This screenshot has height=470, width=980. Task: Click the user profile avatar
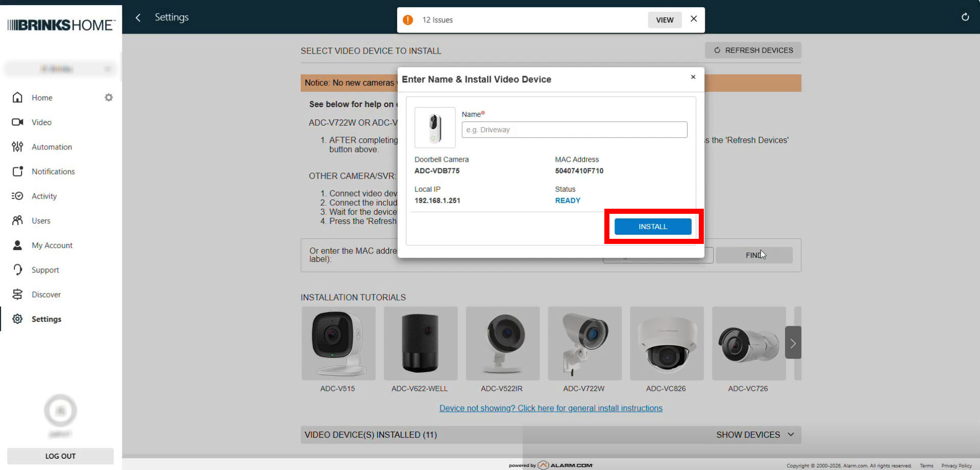point(60,410)
